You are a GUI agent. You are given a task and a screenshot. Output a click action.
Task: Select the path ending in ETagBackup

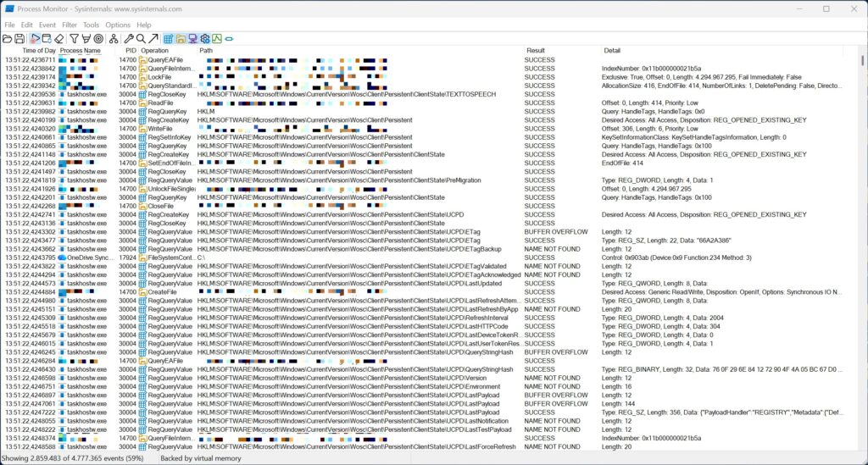(x=349, y=249)
